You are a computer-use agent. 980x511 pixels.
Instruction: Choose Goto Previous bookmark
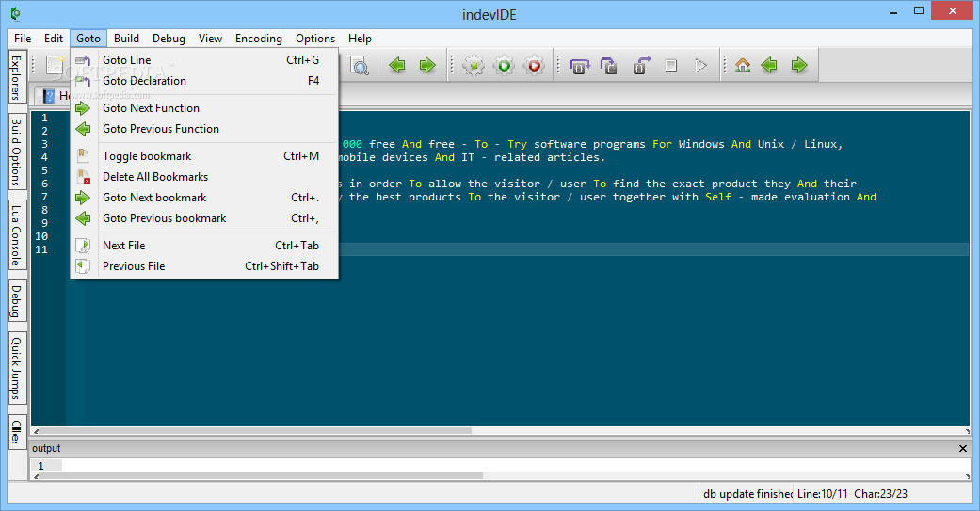coord(204,218)
